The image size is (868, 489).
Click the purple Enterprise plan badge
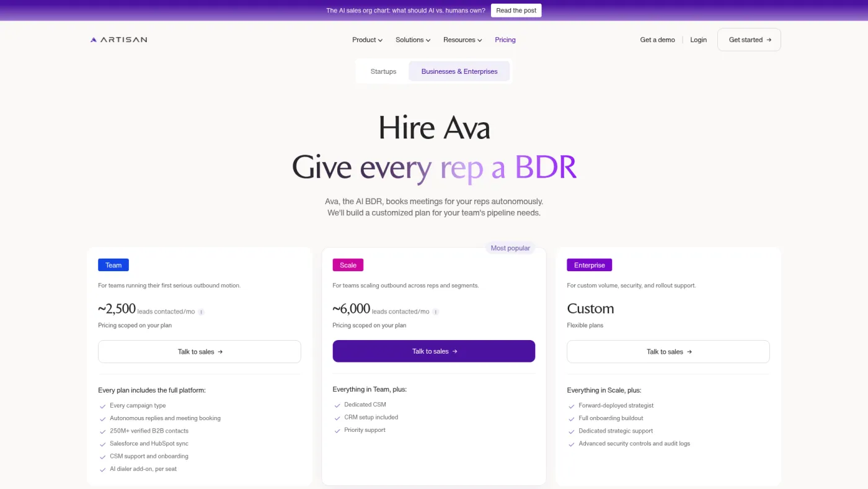590,265
